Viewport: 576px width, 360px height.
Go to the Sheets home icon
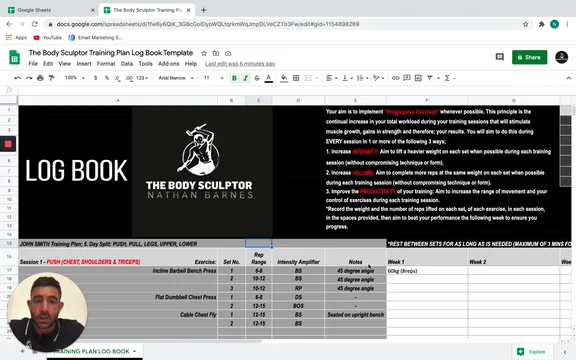[15, 57]
